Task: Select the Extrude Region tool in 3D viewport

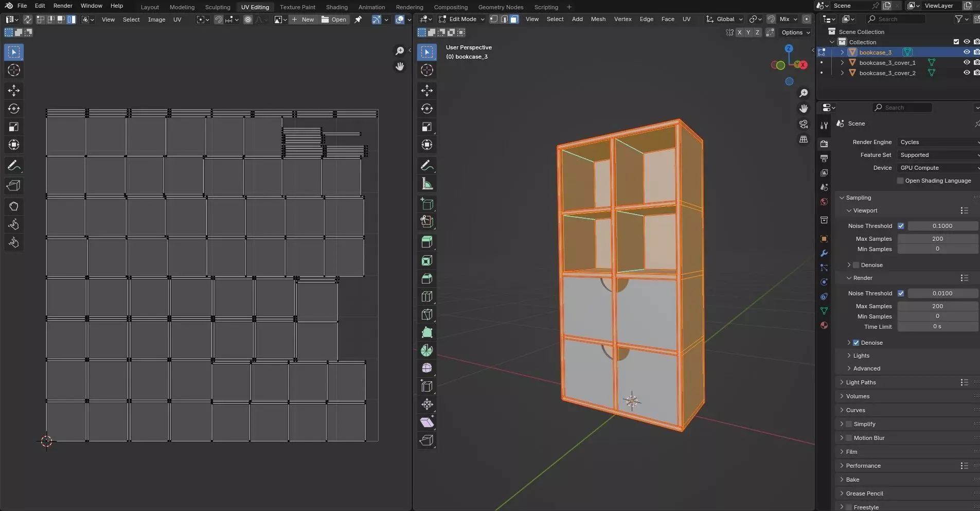Action: pyautogui.click(x=427, y=242)
